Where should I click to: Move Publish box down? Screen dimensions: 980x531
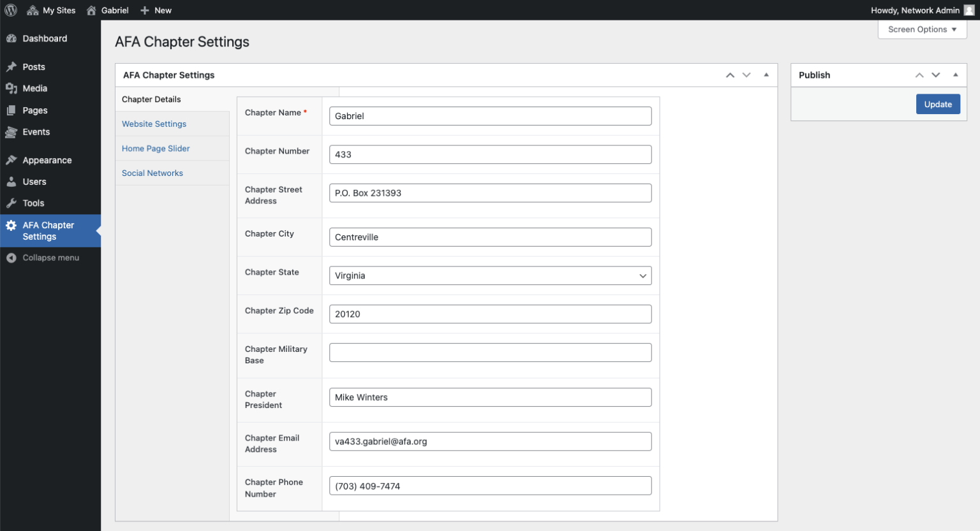pyautogui.click(x=936, y=75)
